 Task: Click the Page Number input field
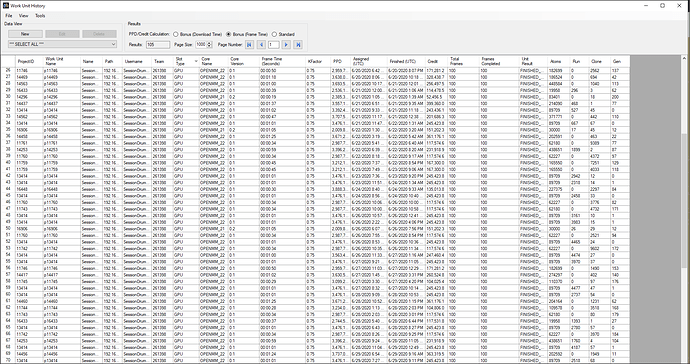(273, 44)
